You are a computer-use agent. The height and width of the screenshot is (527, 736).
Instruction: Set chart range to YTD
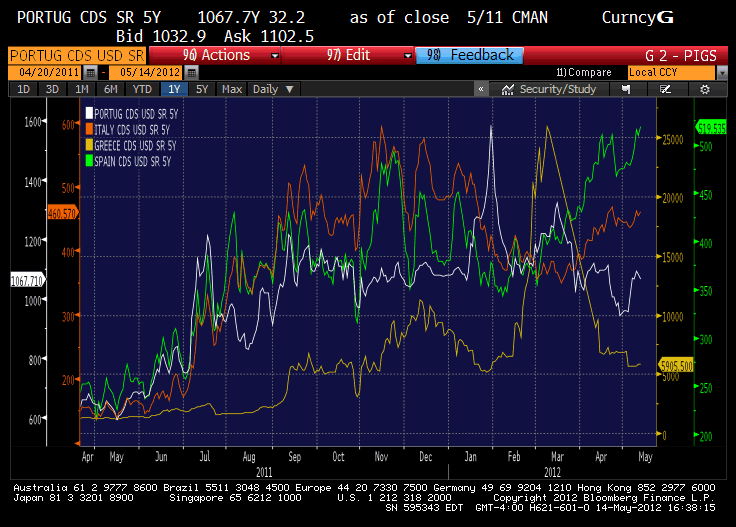[x=142, y=90]
